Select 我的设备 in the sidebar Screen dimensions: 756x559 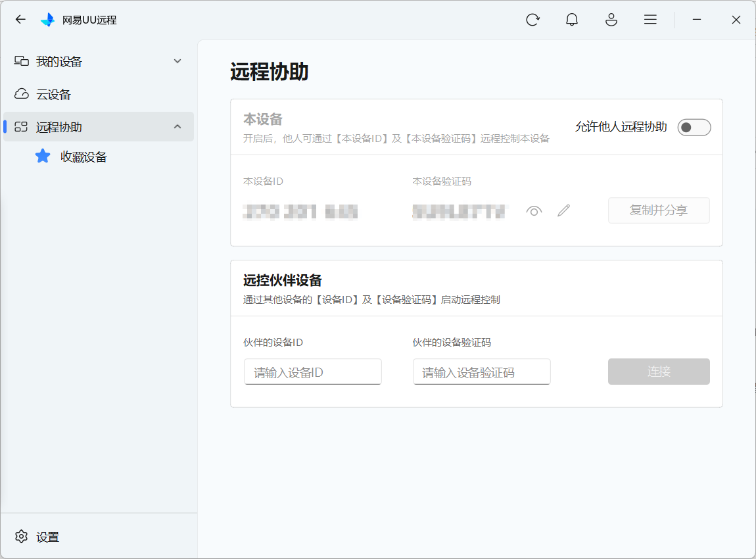point(59,61)
